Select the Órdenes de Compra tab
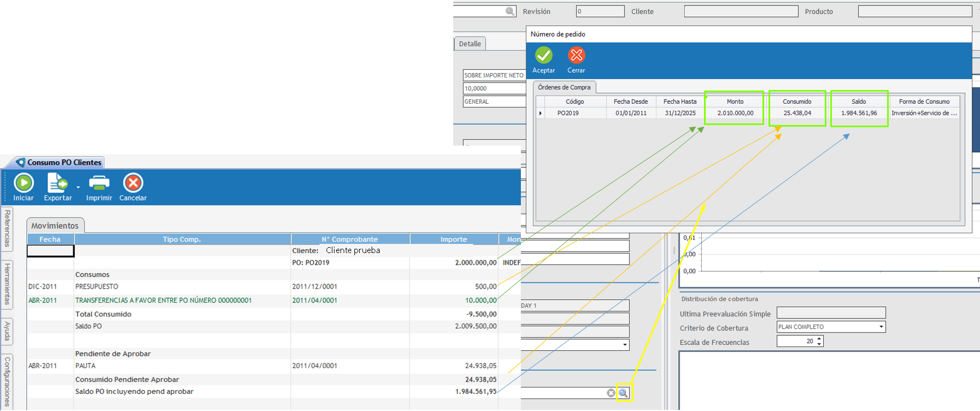Image resolution: width=980 pixels, height=411 pixels. [564, 87]
